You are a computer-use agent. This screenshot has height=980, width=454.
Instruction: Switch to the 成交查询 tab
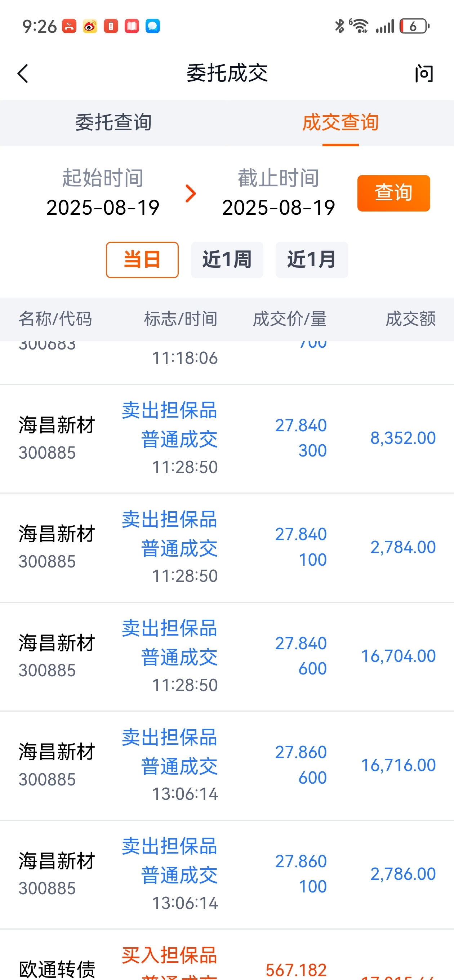(340, 123)
